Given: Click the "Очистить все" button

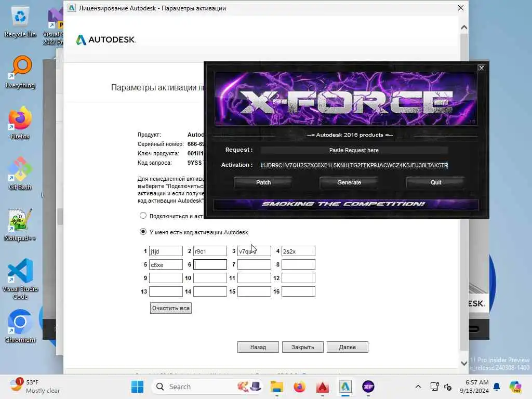Looking at the screenshot, I should coord(170,308).
